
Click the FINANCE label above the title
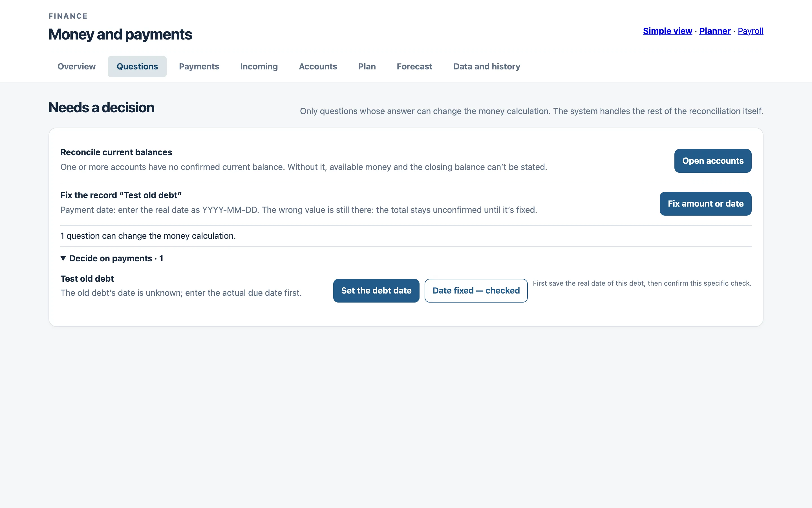tap(68, 16)
